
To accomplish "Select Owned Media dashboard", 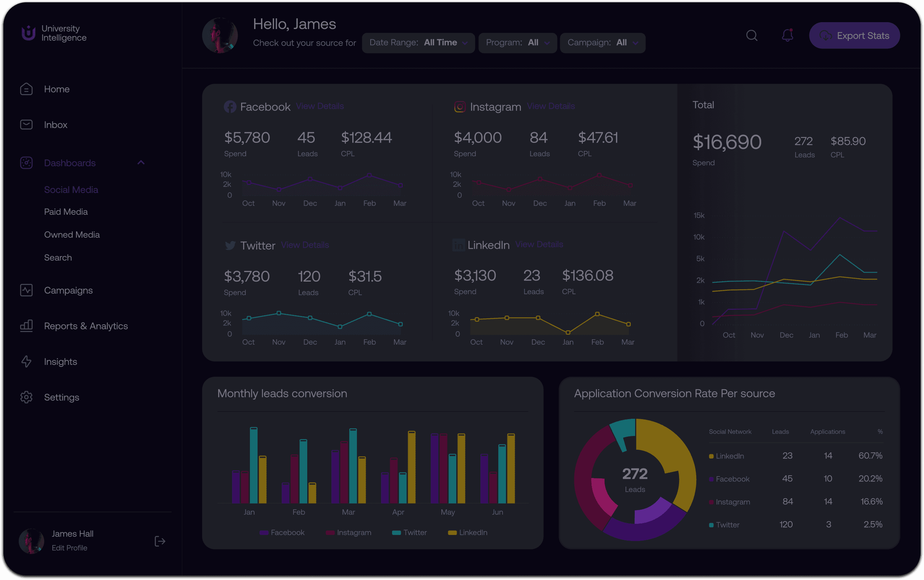I will [72, 235].
